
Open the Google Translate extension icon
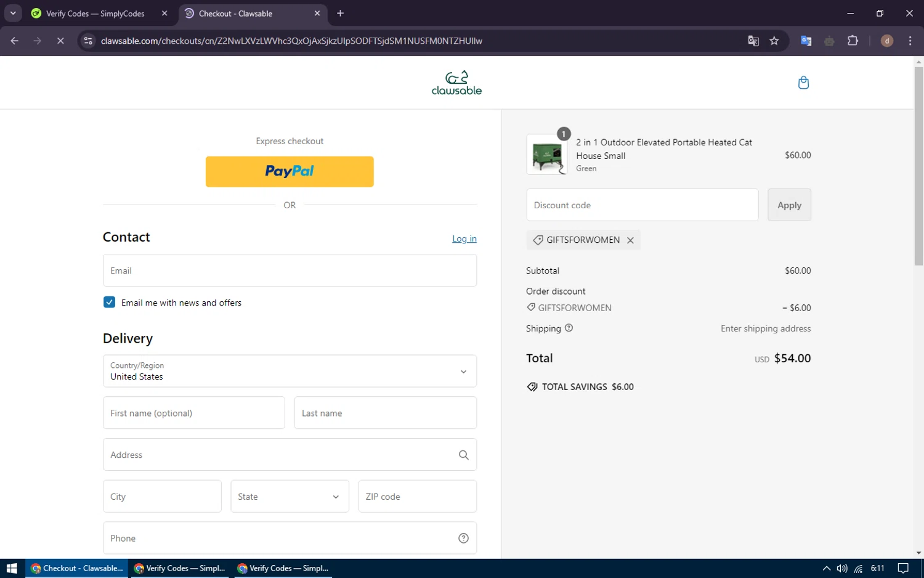pos(806,41)
